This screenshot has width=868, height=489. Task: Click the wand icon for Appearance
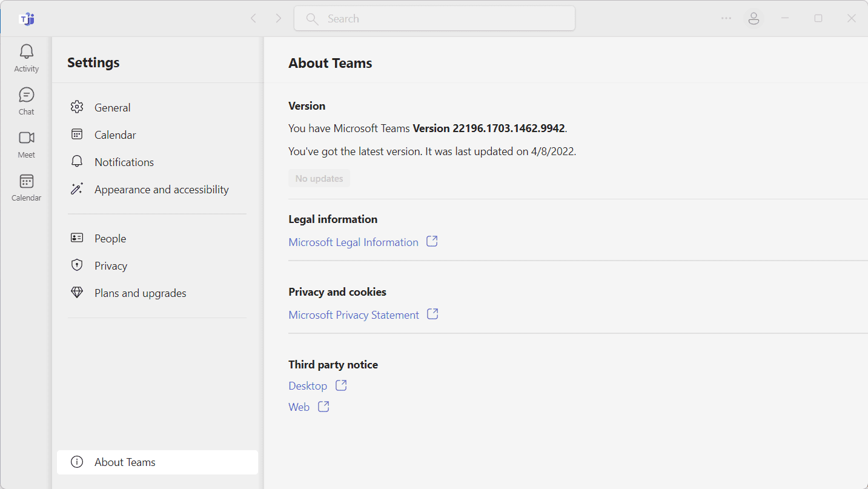pyautogui.click(x=77, y=189)
